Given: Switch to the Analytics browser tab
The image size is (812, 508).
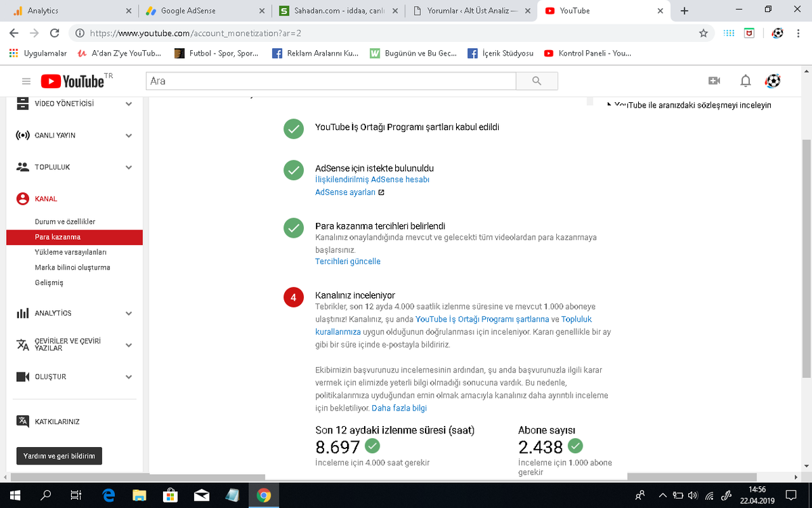Looking at the screenshot, I should 71,11.
